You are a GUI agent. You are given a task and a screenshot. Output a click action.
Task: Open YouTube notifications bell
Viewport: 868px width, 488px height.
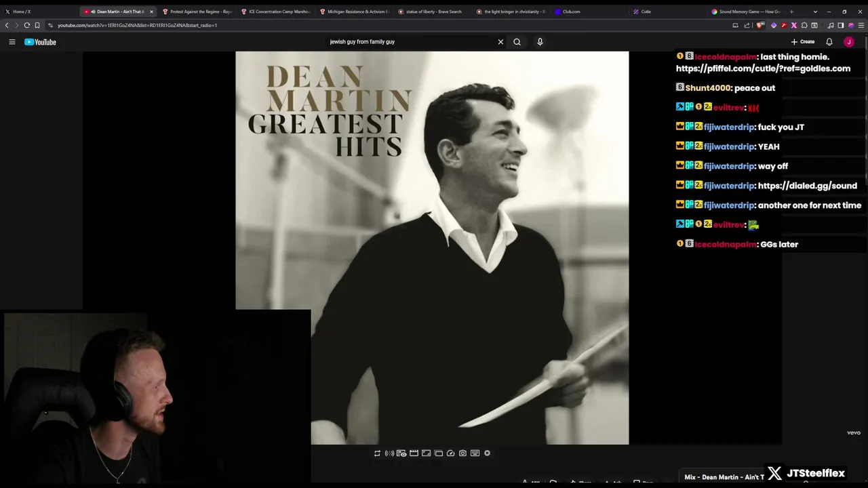coord(829,42)
